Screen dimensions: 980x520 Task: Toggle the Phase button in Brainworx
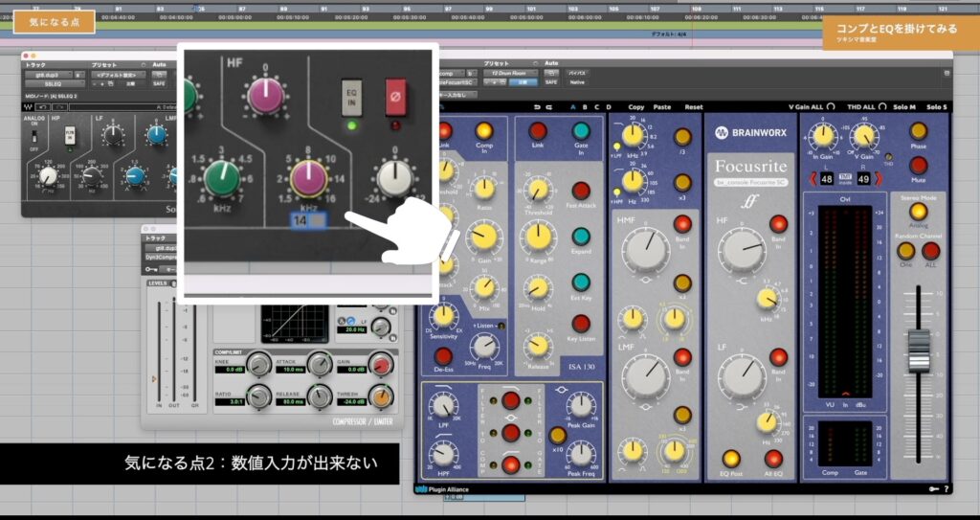click(918, 131)
